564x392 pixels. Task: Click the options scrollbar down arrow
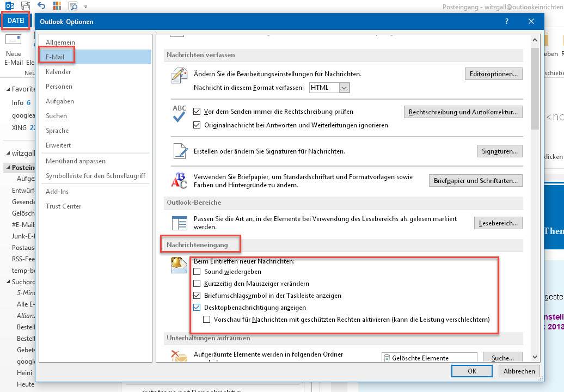point(535,357)
